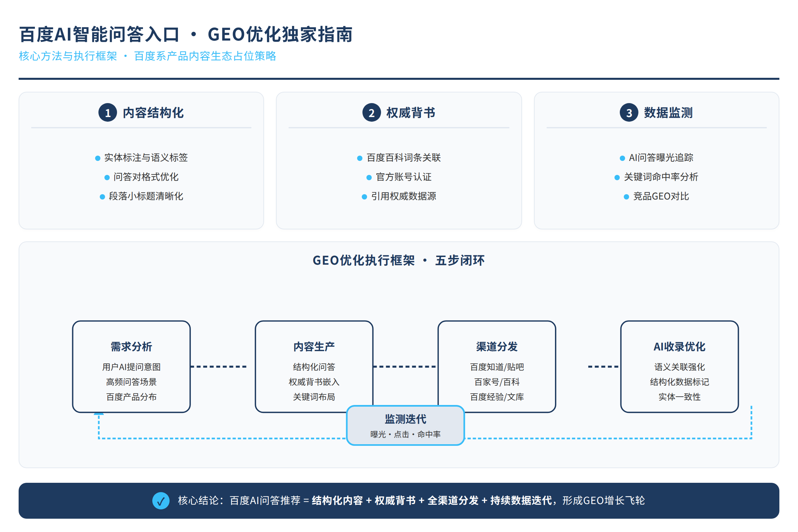Select the 内容结构化 heading
Image resolution: width=798 pixels, height=532 pixels.
pyautogui.click(x=153, y=113)
